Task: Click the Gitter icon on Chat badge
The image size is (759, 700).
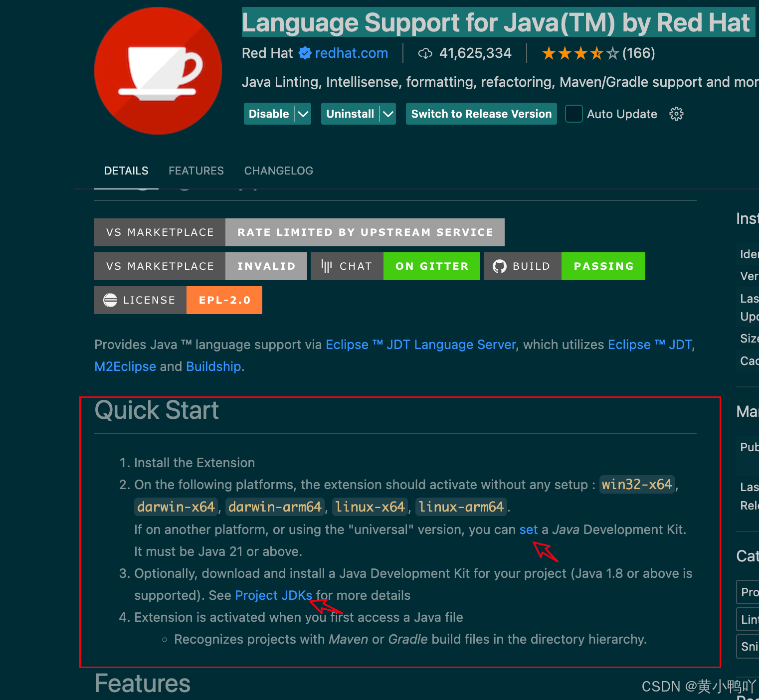Action: (x=327, y=266)
